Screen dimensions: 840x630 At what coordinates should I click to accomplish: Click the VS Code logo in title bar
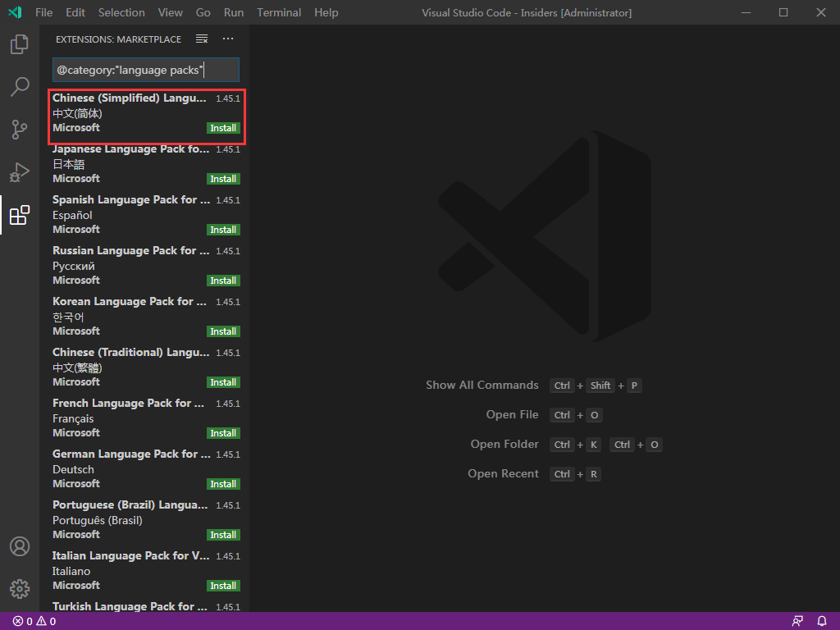point(15,12)
